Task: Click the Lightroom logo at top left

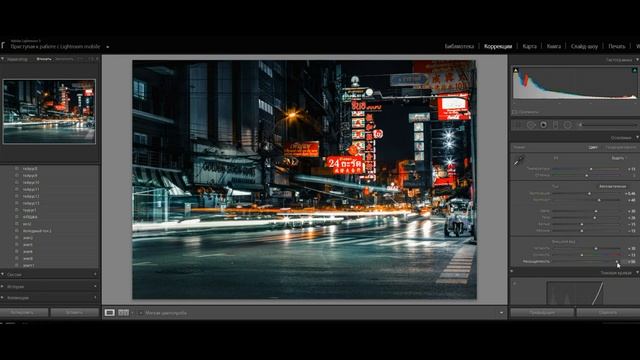Action: [x=3, y=44]
